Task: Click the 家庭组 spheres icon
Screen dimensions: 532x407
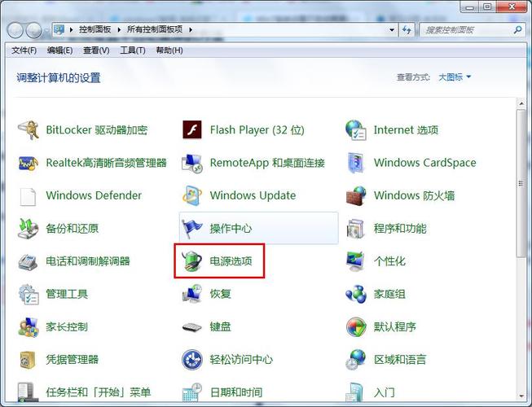Action: point(355,294)
